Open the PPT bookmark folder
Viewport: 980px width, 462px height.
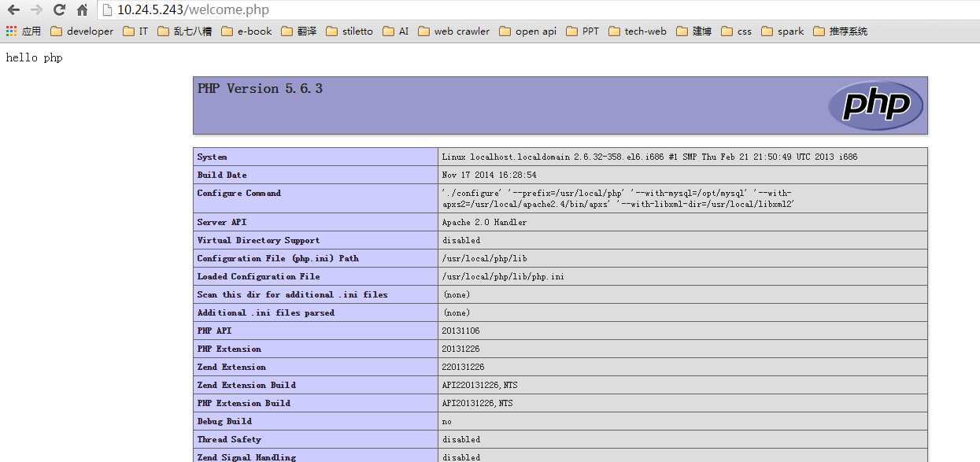tap(582, 31)
